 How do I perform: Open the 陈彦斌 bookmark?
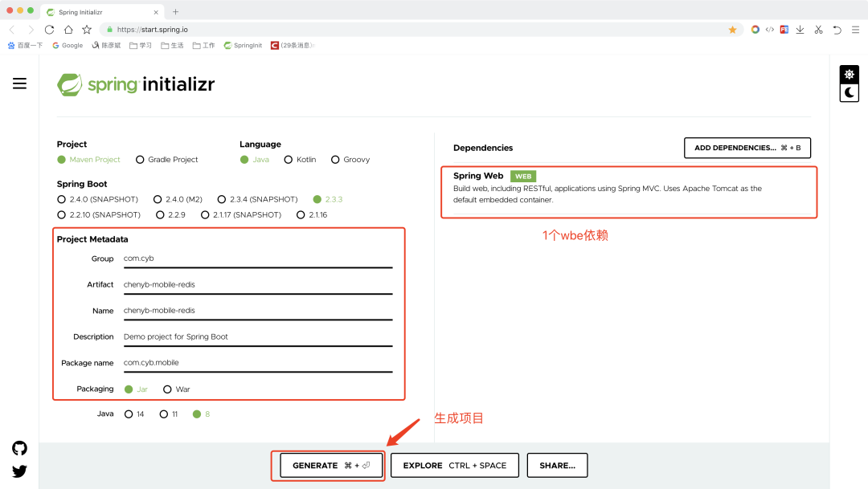pos(106,45)
